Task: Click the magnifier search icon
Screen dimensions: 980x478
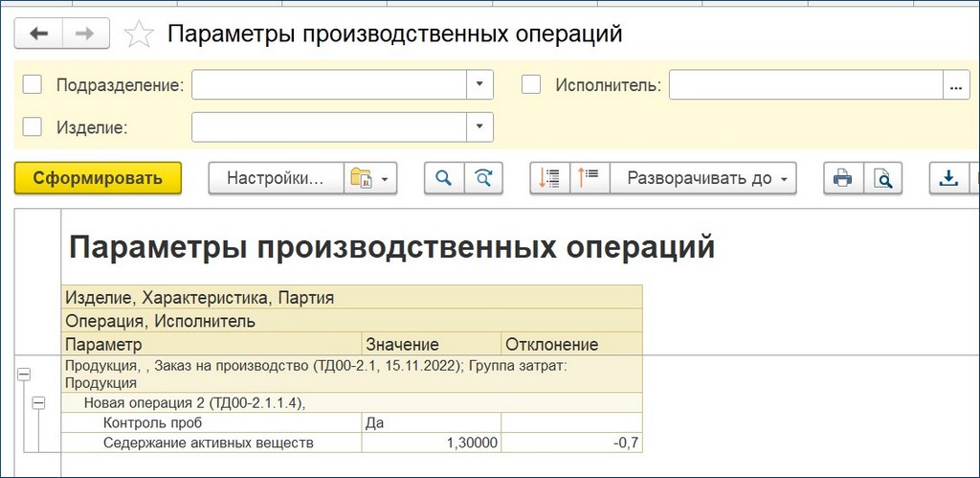Action: point(444,178)
